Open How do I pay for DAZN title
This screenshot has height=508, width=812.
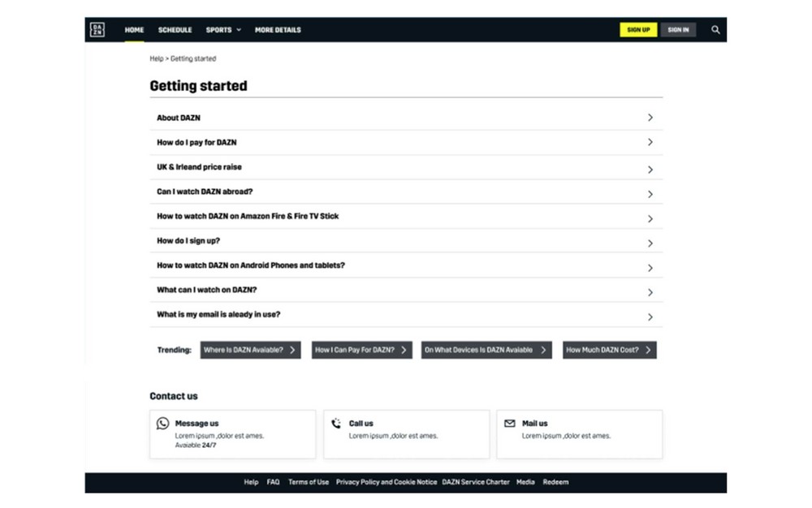pos(197,142)
